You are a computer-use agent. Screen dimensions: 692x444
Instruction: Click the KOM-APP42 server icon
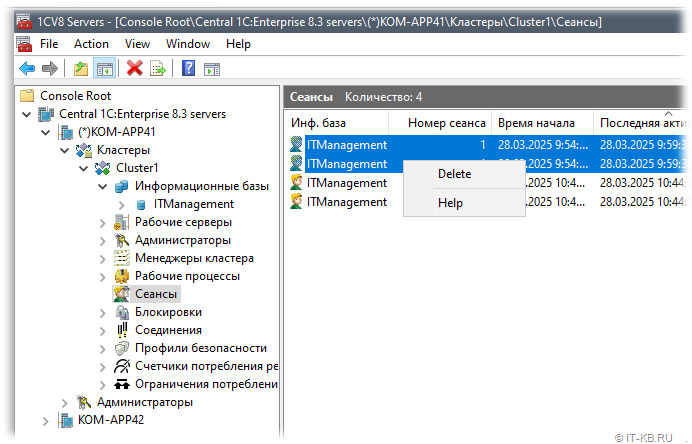pyautogui.click(x=66, y=420)
